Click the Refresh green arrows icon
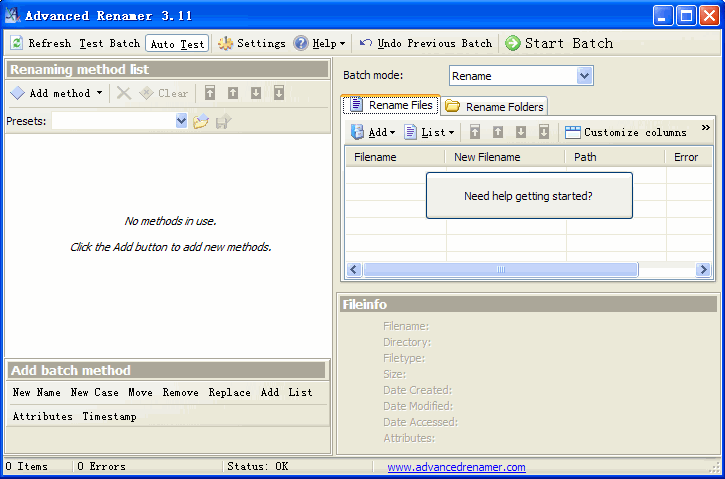The image size is (725, 479). [x=17, y=43]
